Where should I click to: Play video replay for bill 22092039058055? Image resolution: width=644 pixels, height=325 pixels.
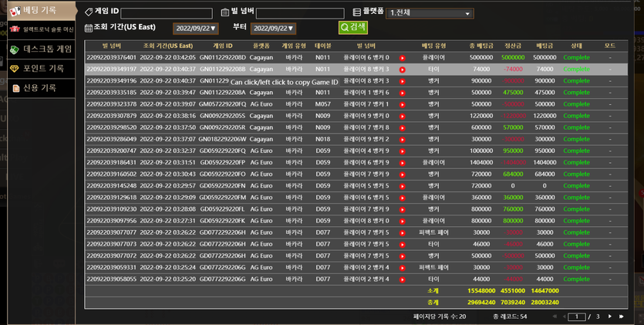[x=402, y=279]
